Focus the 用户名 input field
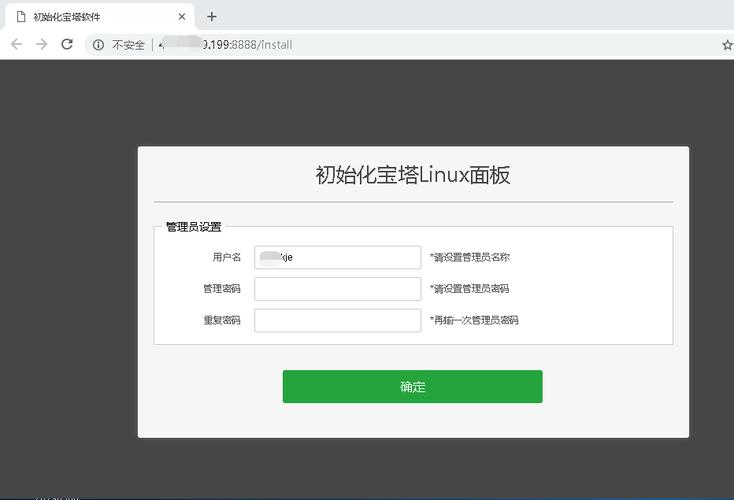 (x=338, y=257)
